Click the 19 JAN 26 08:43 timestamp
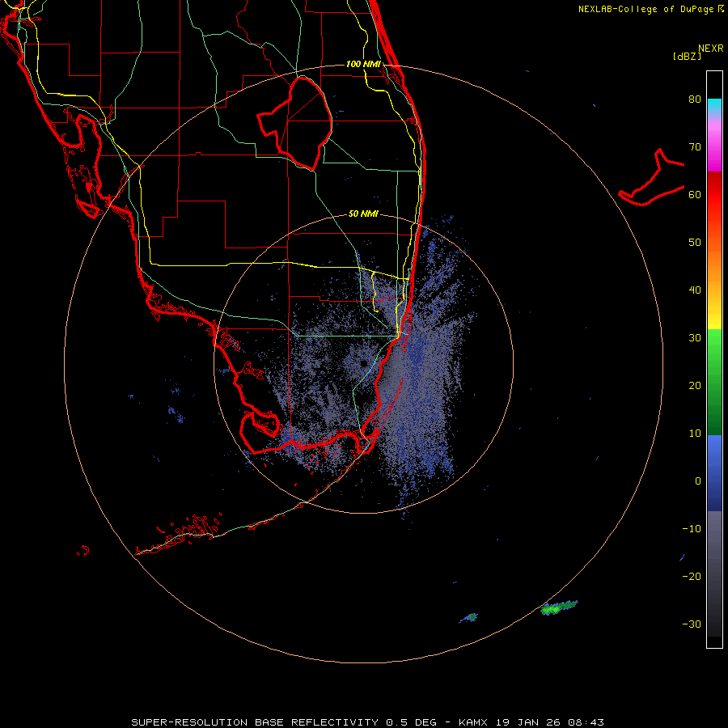728x728 pixels. click(x=550, y=722)
